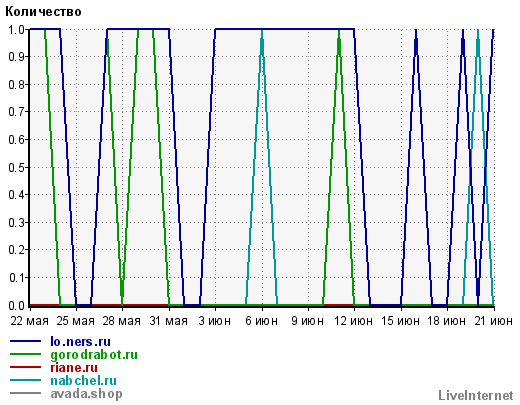Click the 21 июн date label
The width and height of the screenshot is (520, 405).
(x=494, y=321)
